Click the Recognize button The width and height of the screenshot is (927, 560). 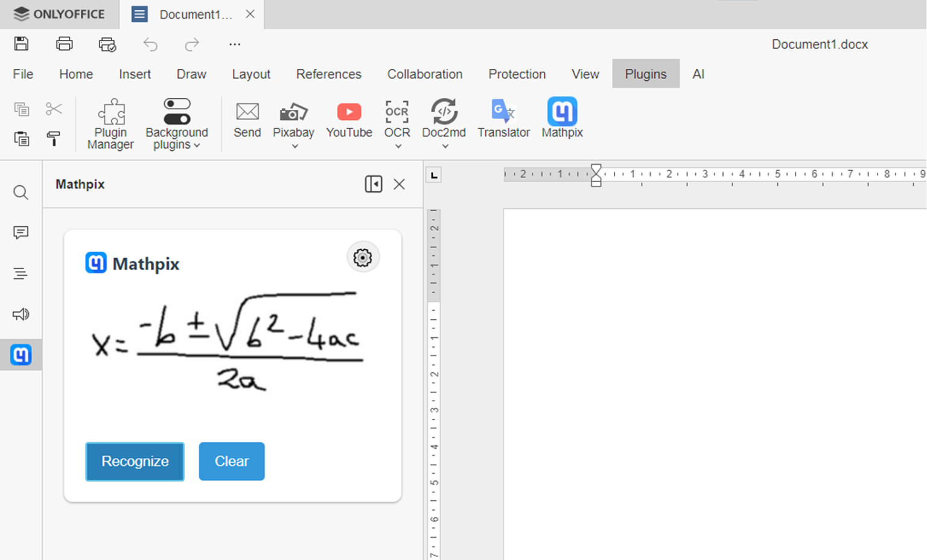click(135, 461)
